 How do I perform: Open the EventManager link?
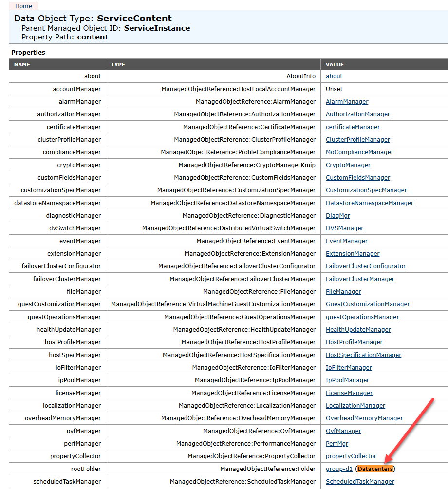click(x=346, y=241)
